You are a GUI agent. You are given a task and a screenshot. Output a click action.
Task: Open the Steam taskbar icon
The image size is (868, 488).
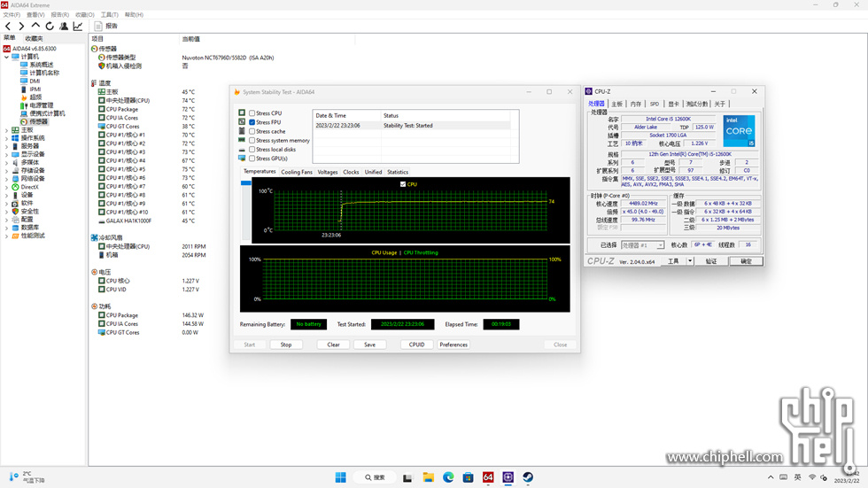coord(528,477)
